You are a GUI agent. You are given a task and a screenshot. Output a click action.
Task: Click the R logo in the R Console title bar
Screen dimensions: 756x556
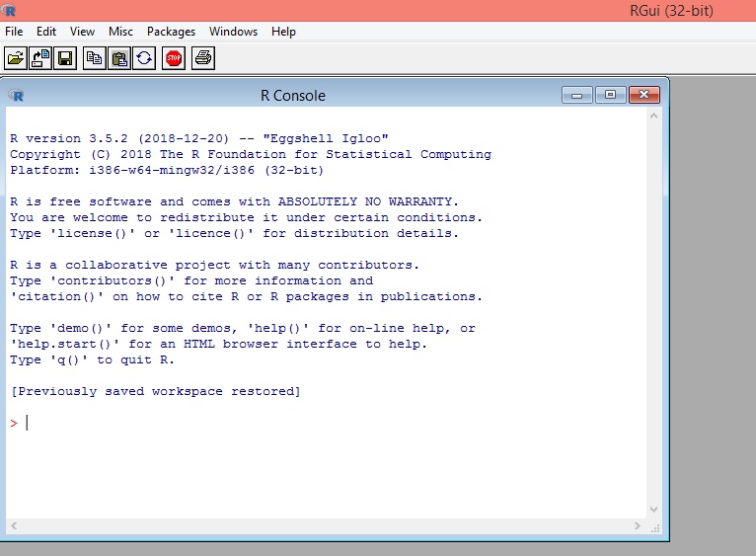[16, 95]
